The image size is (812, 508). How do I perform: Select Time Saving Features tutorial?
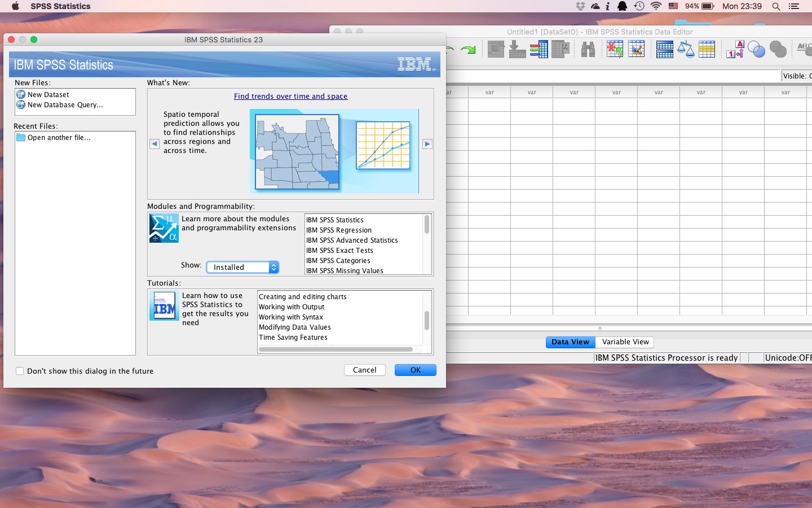pos(293,338)
